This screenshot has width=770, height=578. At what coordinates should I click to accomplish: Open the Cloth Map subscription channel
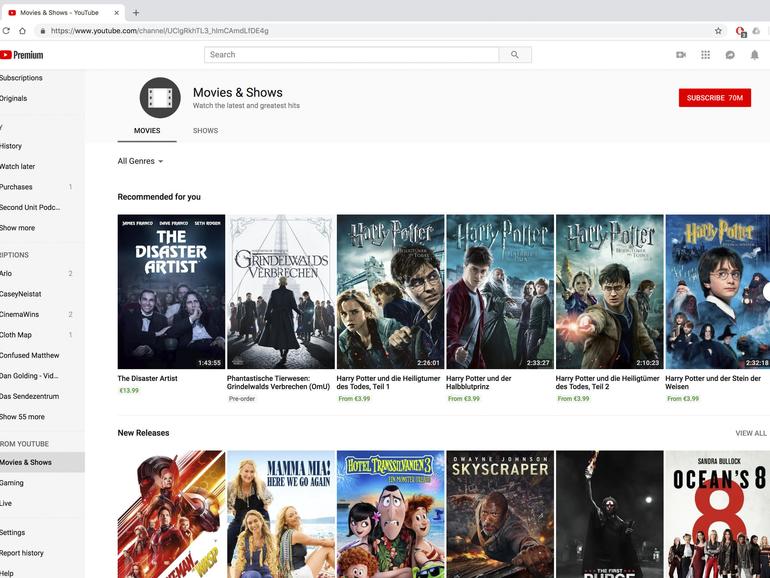16,335
